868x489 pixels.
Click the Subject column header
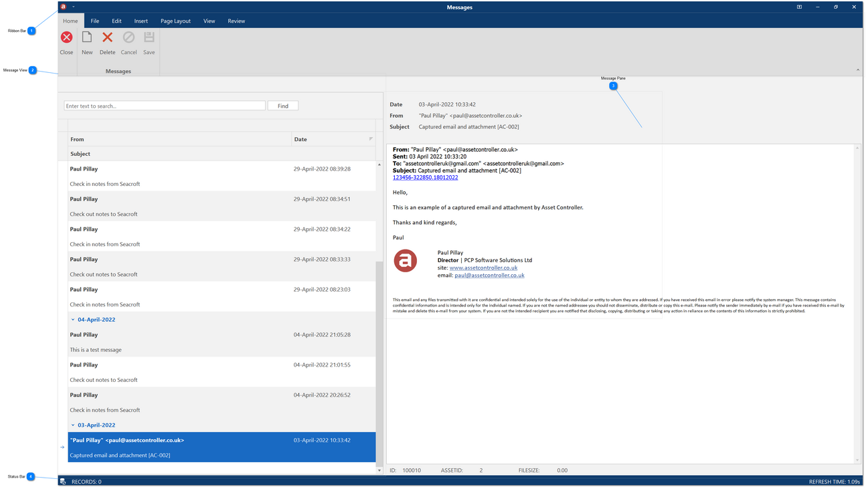coord(222,154)
